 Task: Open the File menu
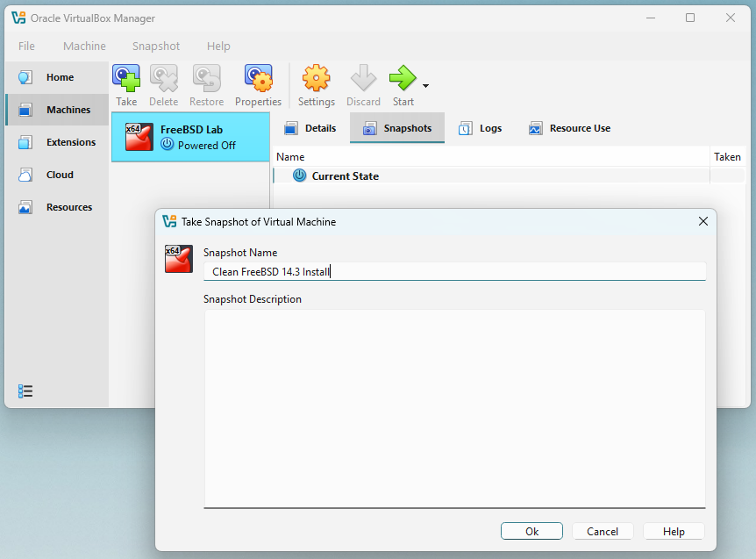coord(26,47)
